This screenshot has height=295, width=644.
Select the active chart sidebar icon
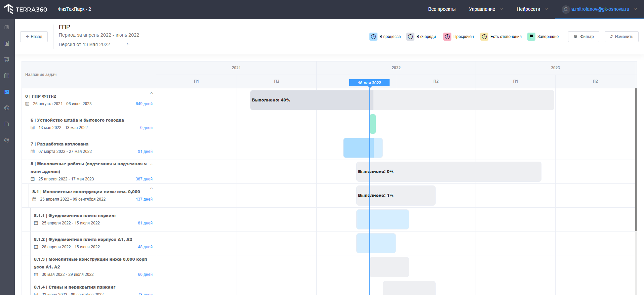(x=7, y=92)
